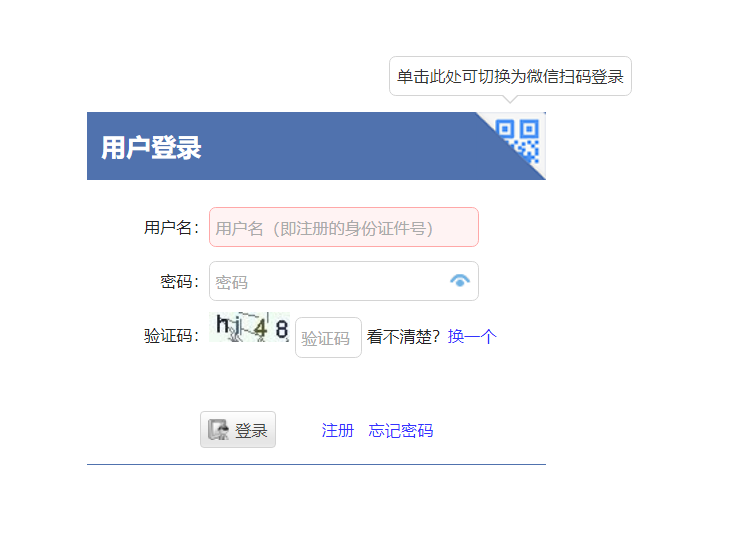
Task: Click the 用户名 field label
Action: tap(171, 228)
